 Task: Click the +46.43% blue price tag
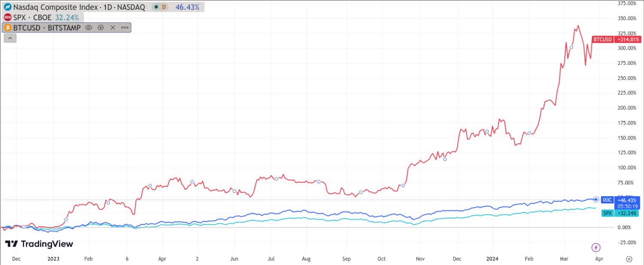(627, 199)
